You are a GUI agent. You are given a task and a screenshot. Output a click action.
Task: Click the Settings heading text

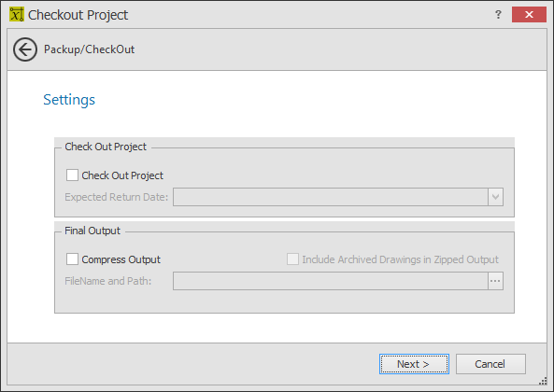(x=69, y=100)
